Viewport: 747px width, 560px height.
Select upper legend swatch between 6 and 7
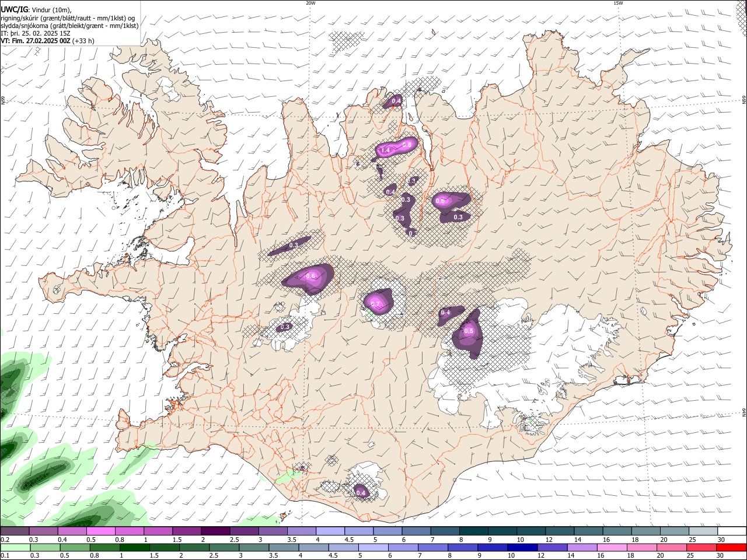click(x=417, y=531)
